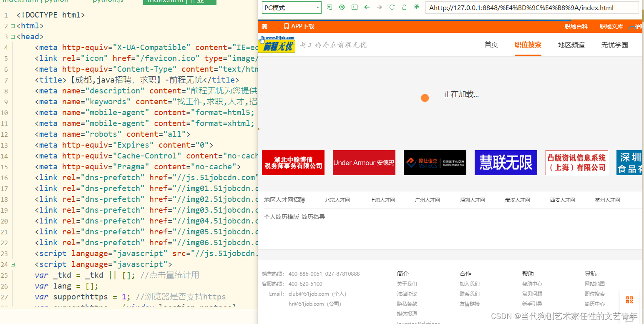Click the 关于我们 footer link
The height and width of the screenshot is (324, 644).
pos(407,284)
